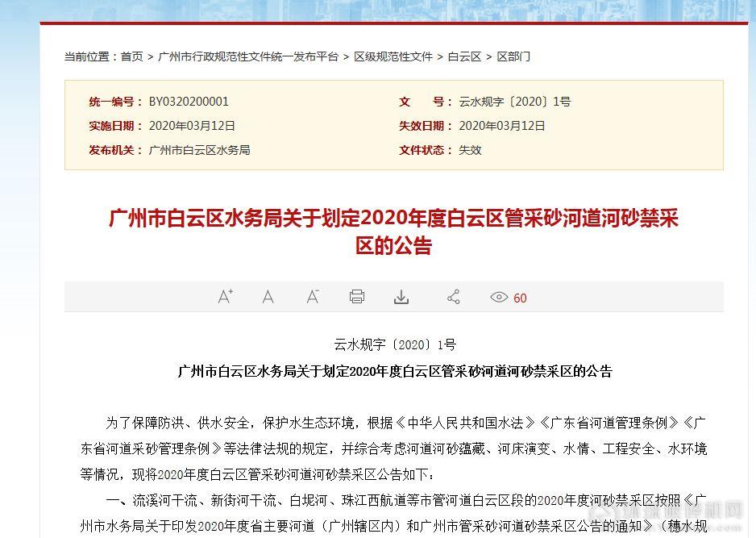
Task: Decrease font size with the A- icon
Action: (313, 297)
